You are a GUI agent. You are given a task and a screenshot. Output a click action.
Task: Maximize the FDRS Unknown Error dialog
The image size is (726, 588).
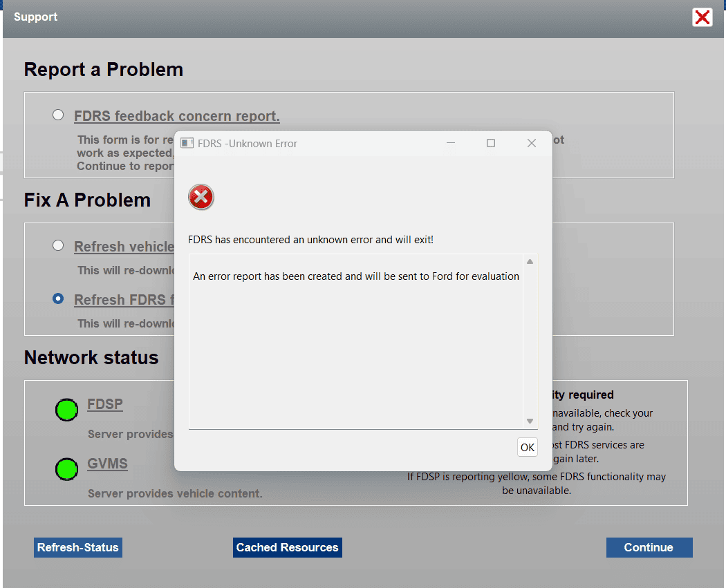(491, 143)
